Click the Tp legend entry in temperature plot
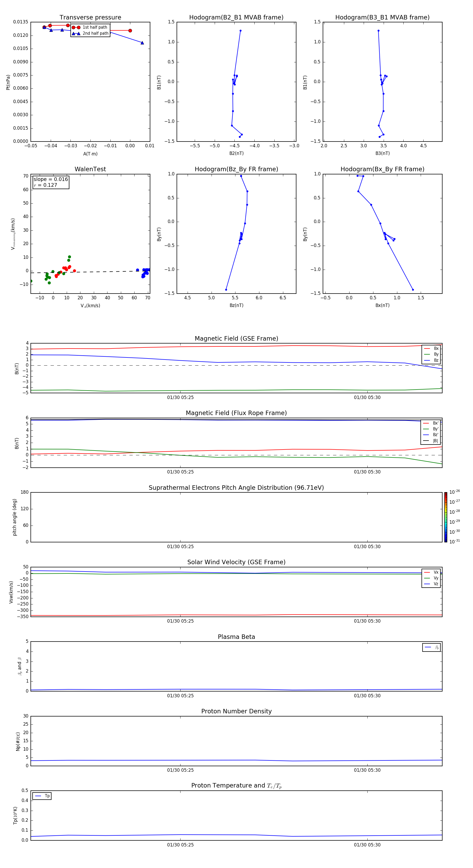 pyautogui.click(x=42, y=796)
